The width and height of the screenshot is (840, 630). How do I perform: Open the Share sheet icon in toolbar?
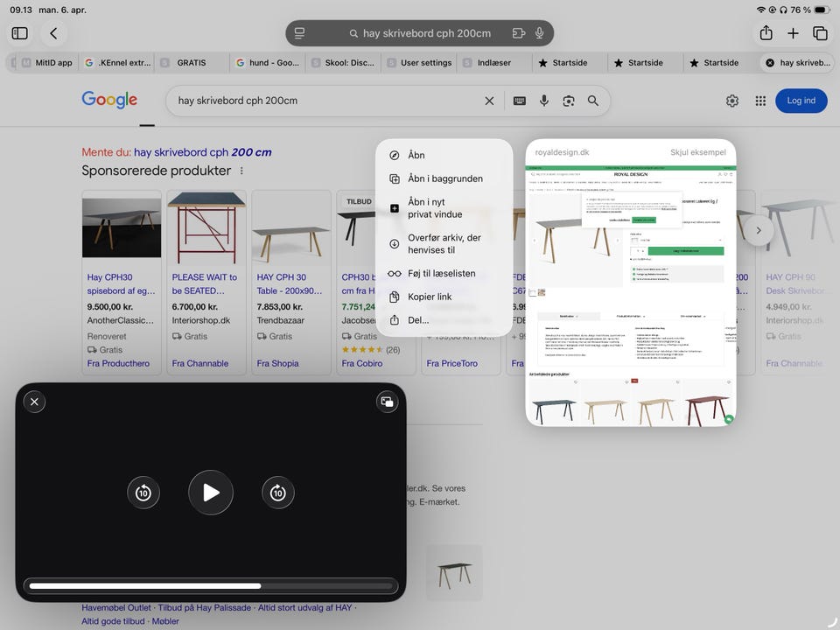pos(766,33)
